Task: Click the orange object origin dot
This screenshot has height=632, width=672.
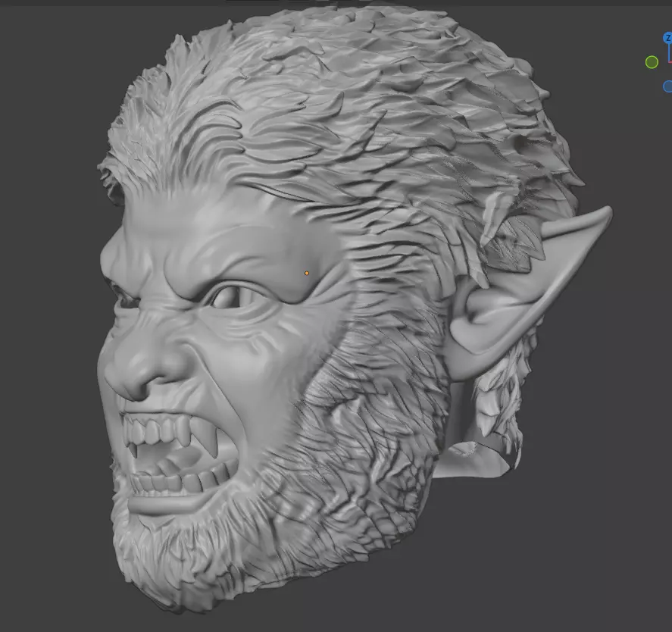Action: (x=307, y=273)
